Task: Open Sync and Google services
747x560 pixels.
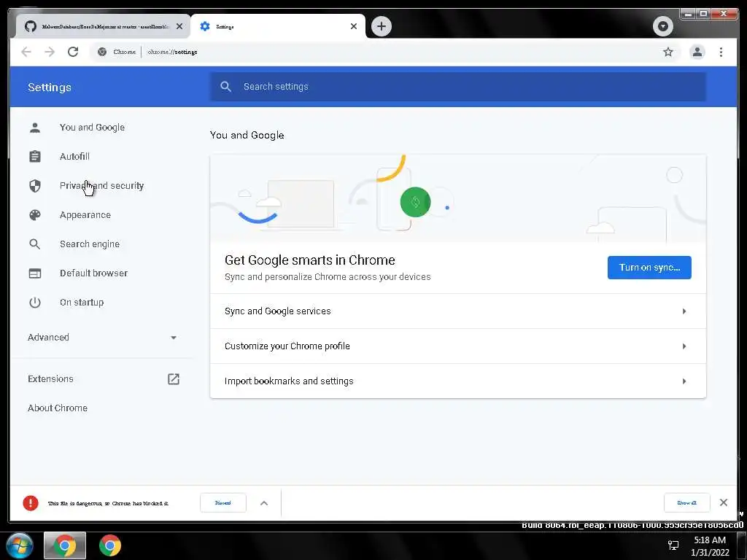Action: click(x=458, y=311)
